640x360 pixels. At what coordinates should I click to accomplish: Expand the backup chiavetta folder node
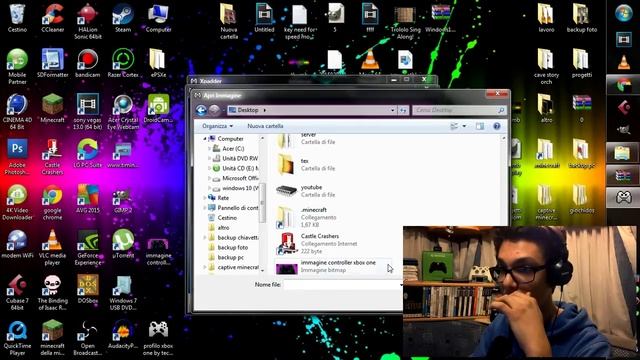pos(205,238)
